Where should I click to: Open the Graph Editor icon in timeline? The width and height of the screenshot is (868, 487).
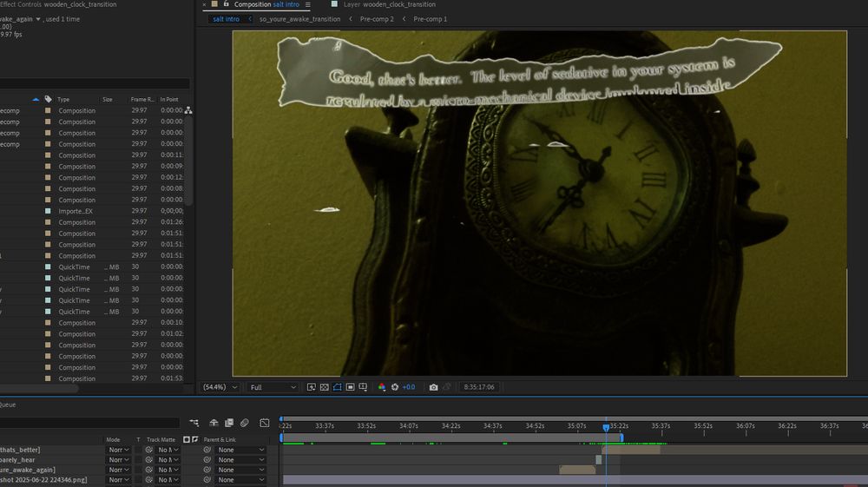click(x=265, y=423)
